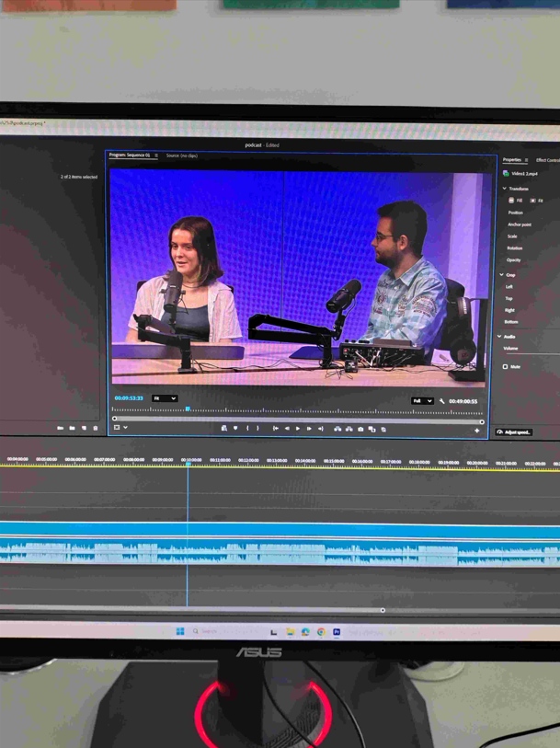Open the Properties panel menu icon

[526, 160]
